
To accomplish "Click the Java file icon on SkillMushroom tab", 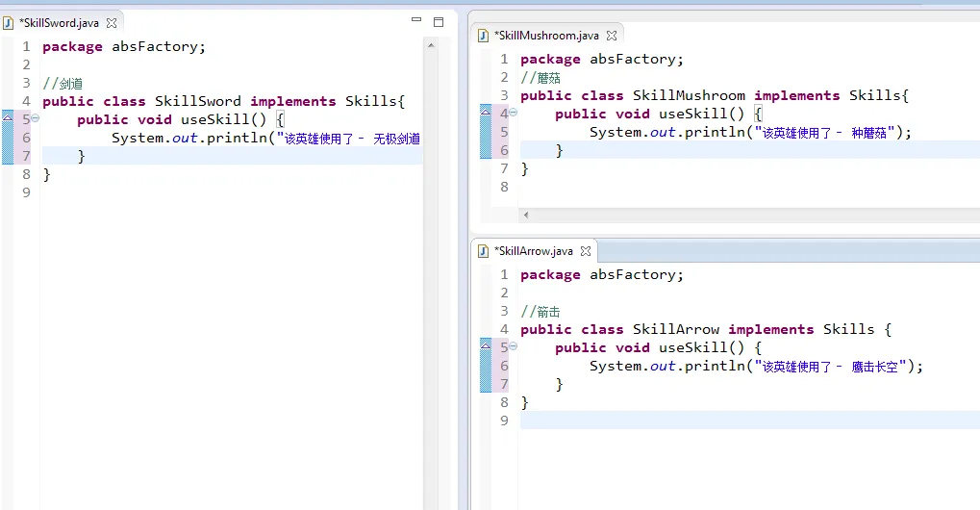I will 485,36.
